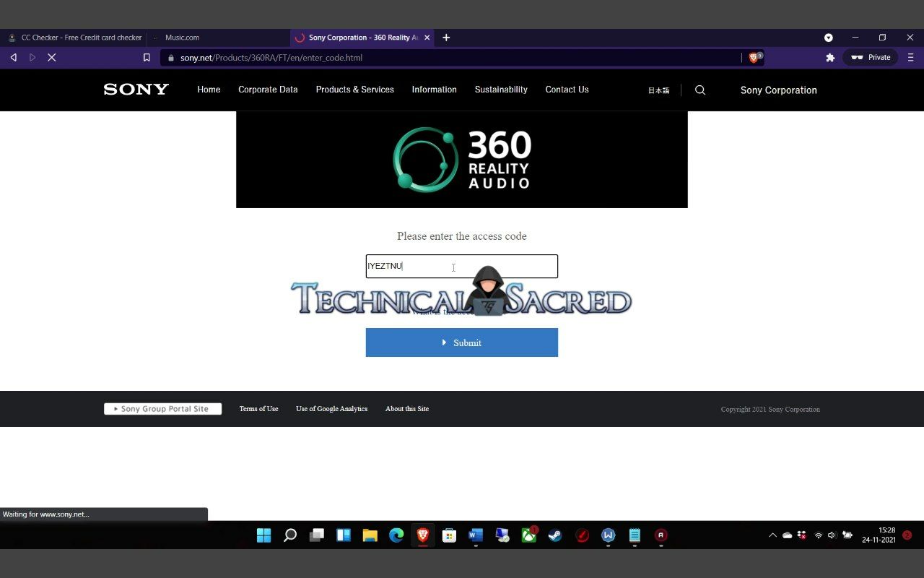Viewport: 924px width, 578px height.
Task: Open Brave's hamburger main menu
Action: pos(910,58)
